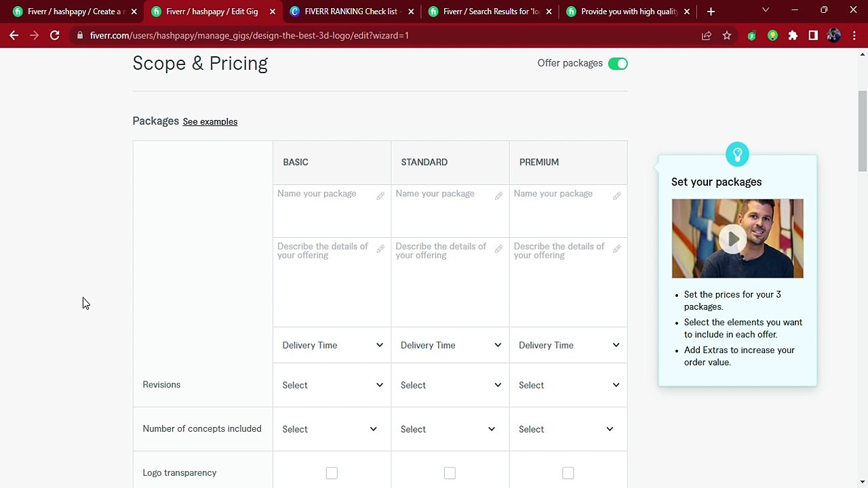Image resolution: width=868 pixels, height=488 pixels.
Task: Open the Chrome extensions puzzle icon
Action: click(793, 35)
